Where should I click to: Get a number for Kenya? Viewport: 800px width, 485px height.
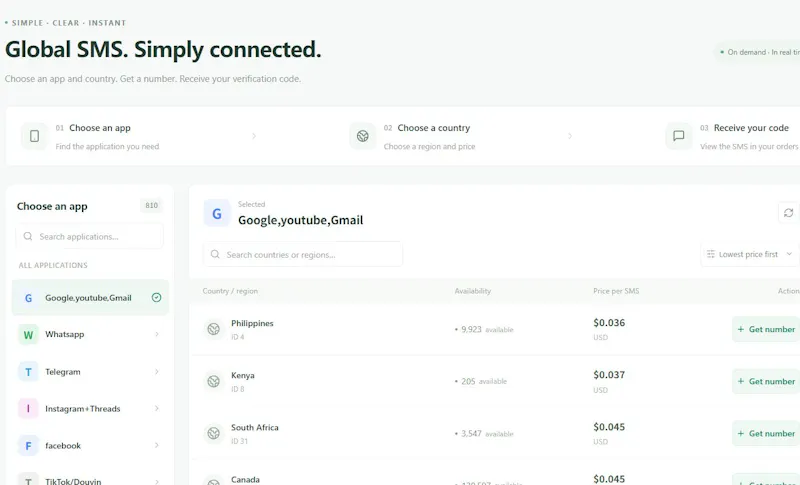(766, 381)
